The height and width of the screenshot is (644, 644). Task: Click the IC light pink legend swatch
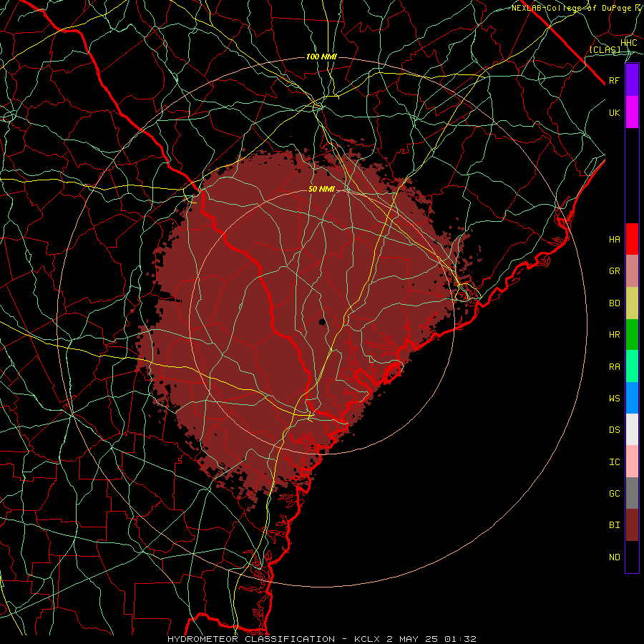tap(632, 462)
